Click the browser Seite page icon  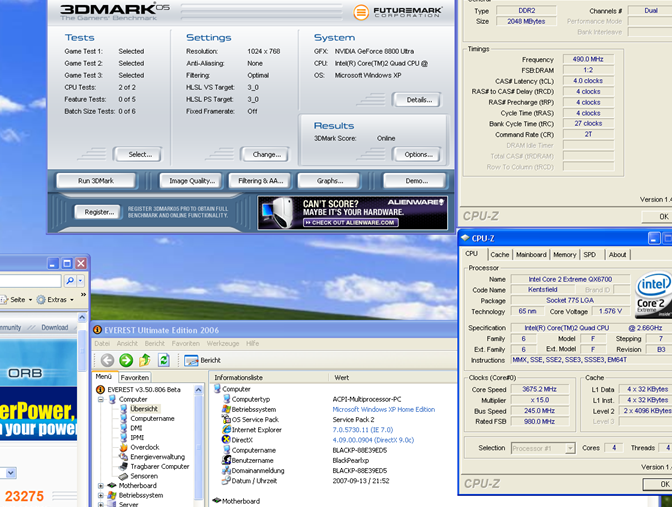pos(4,300)
